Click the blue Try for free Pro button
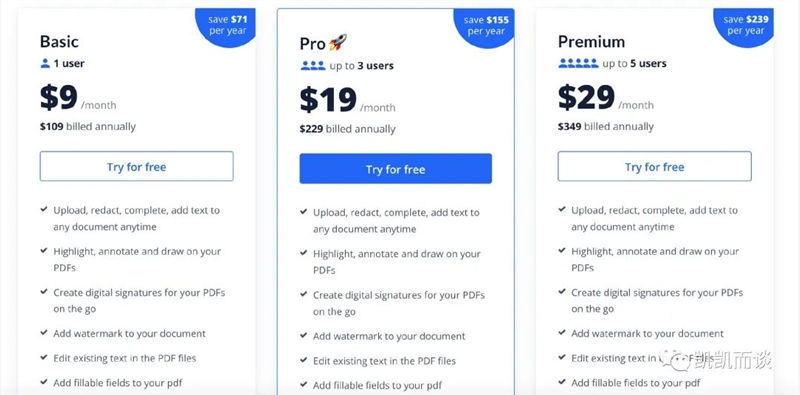 395,169
